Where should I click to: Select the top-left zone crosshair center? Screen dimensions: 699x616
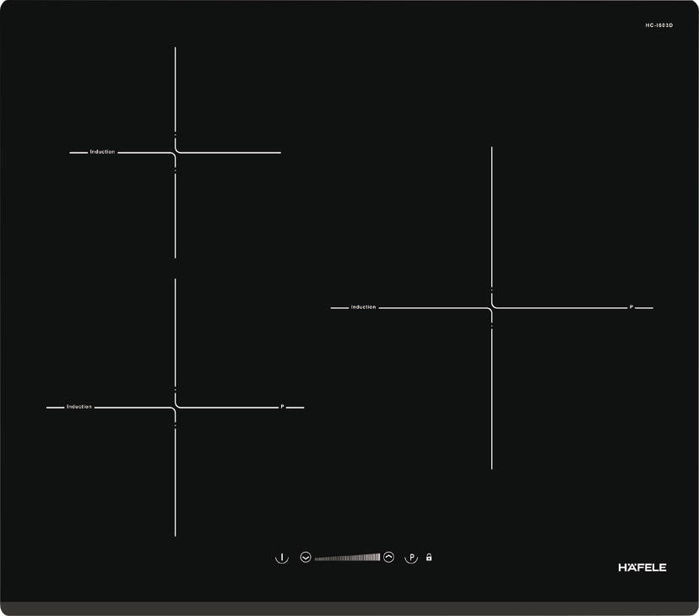(176, 153)
